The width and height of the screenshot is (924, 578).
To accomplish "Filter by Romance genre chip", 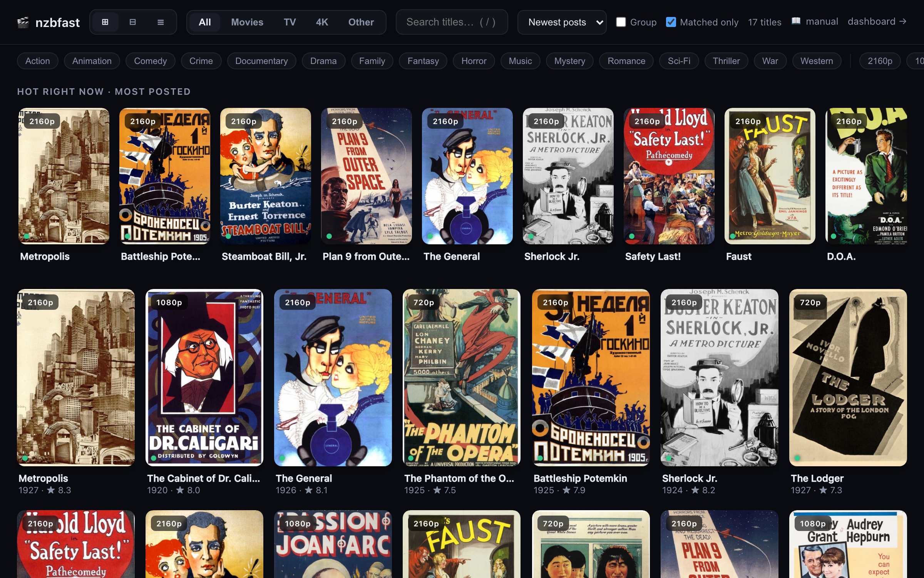I will pos(626,61).
